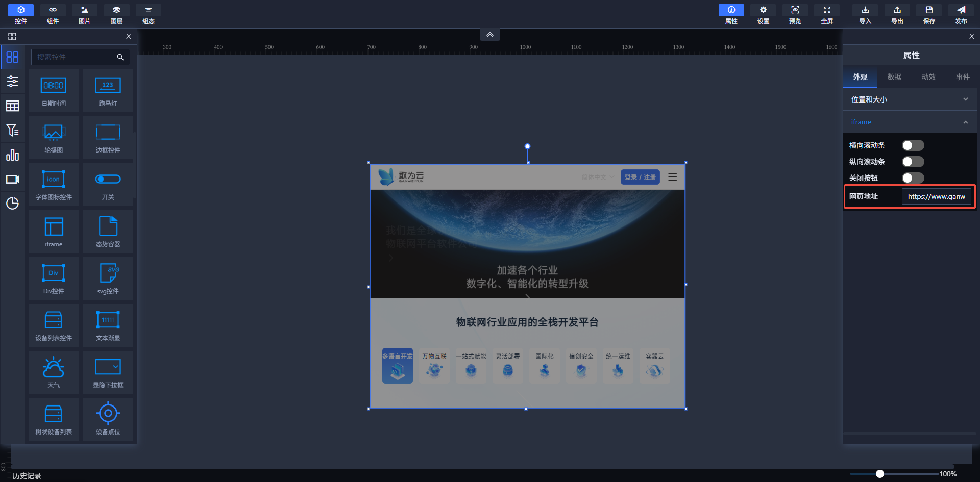This screenshot has width=980, height=482.
Task: Switch to the 事件 events tab
Action: pyautogui.click(x=963, y=77)
